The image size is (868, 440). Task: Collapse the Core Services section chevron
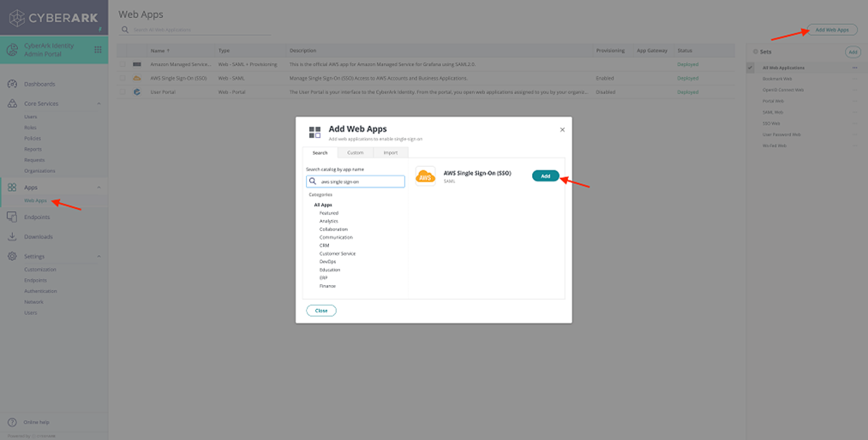(x=99, y=104)
